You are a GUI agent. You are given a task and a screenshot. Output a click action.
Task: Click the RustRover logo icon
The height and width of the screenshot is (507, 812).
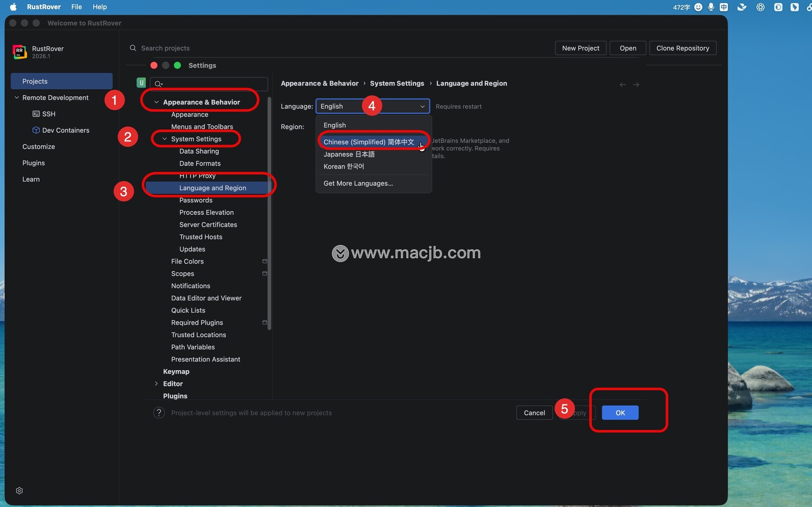click(x=19, y=52)
